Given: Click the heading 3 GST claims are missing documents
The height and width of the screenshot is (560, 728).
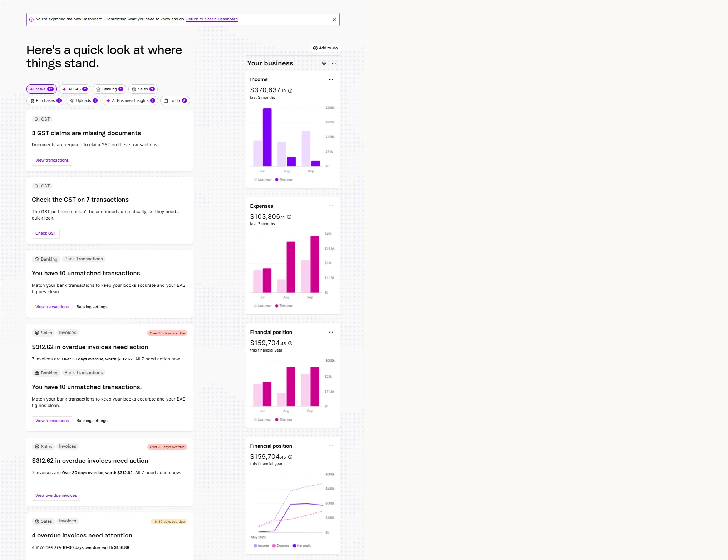Looking at the screenshot, I should coord(86,133).
